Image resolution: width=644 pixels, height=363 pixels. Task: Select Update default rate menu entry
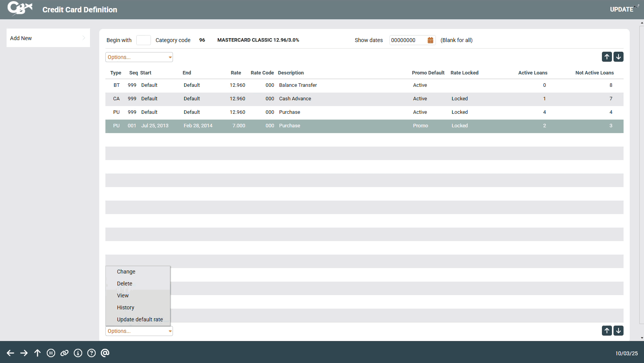140,319
